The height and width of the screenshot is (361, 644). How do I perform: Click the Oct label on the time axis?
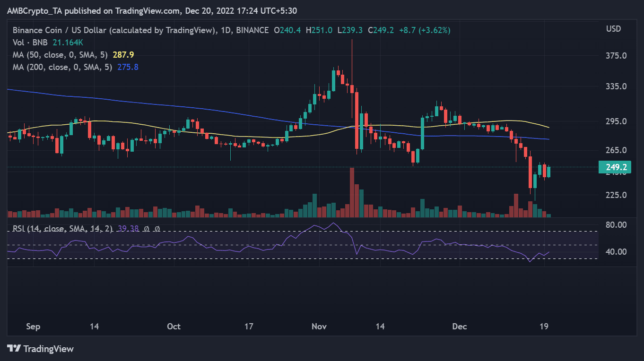(174, 327)
